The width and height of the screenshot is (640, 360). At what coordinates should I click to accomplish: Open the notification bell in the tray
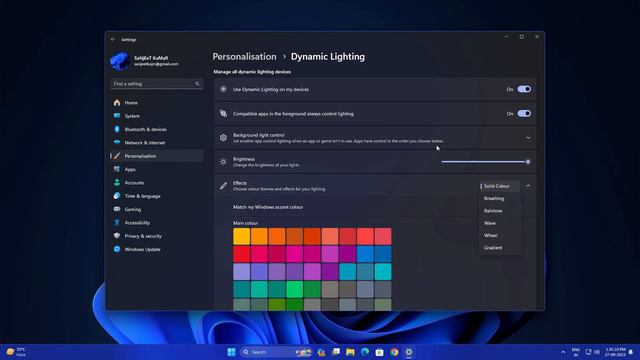631,352
